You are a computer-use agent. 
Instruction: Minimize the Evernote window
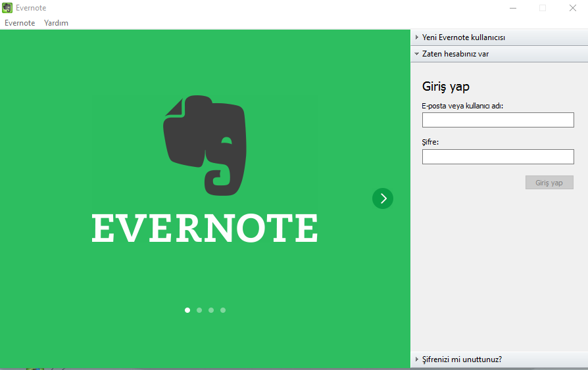tap(513, 8)
